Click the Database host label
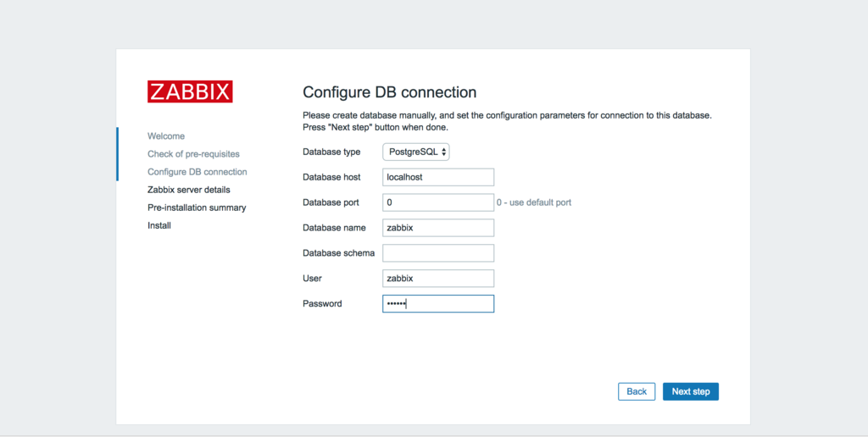The height and width of the screenshot is (437, 868). click(331, 177)
